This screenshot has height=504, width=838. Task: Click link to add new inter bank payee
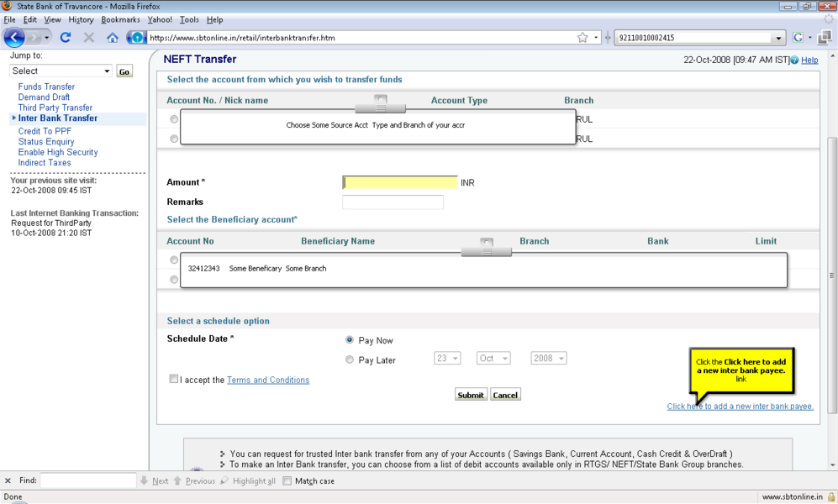[x=740, y=407]
